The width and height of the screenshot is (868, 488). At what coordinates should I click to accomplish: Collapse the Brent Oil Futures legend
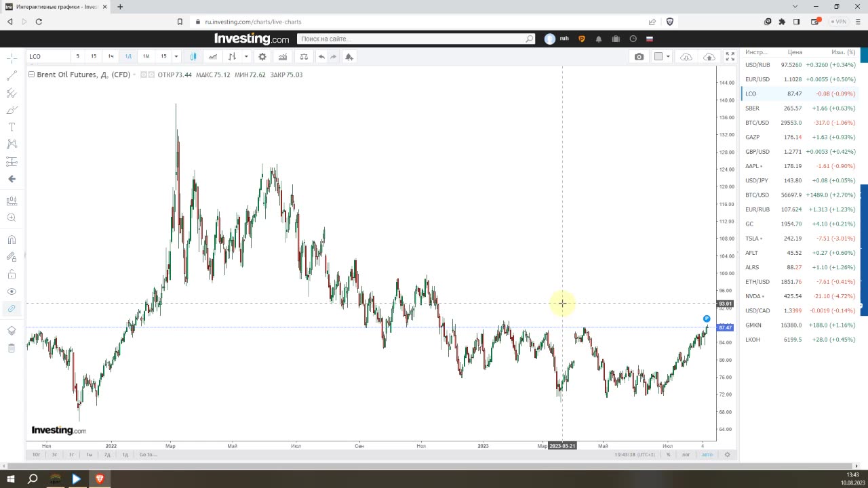[x=31, y=75]
